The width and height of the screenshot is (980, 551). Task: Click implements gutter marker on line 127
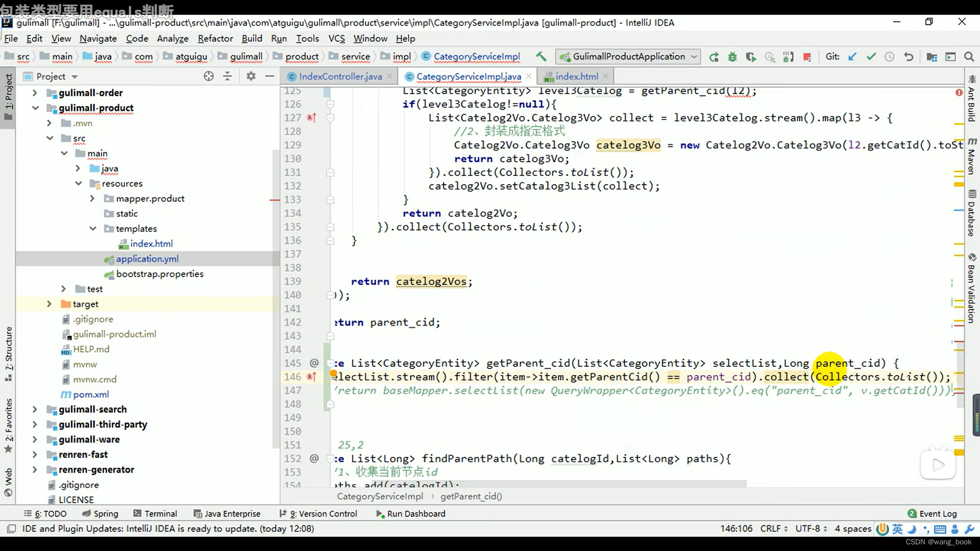311,118
